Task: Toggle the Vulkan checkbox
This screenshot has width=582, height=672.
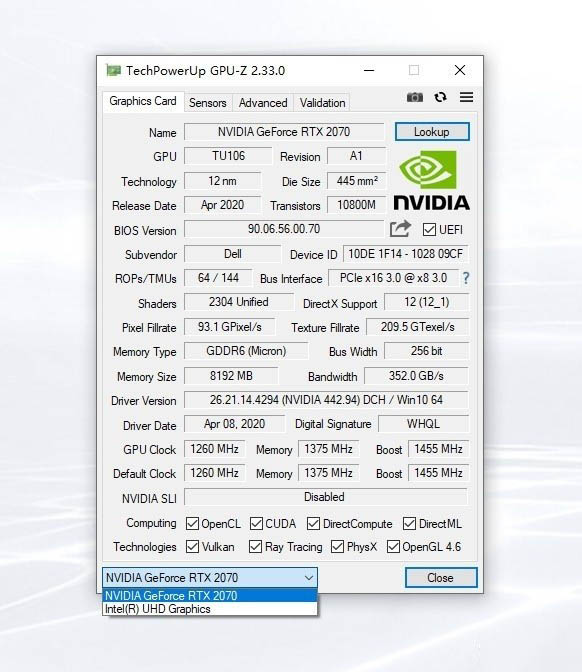Action: (x=192, y=547)
